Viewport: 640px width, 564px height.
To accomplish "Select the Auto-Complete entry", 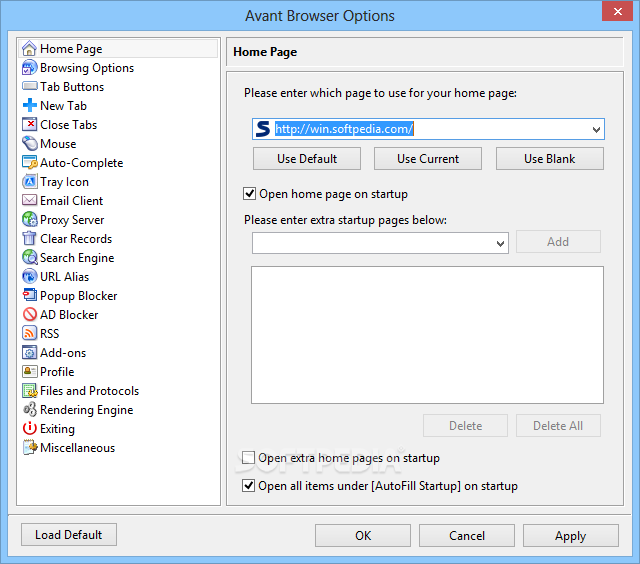I will 81,163.
